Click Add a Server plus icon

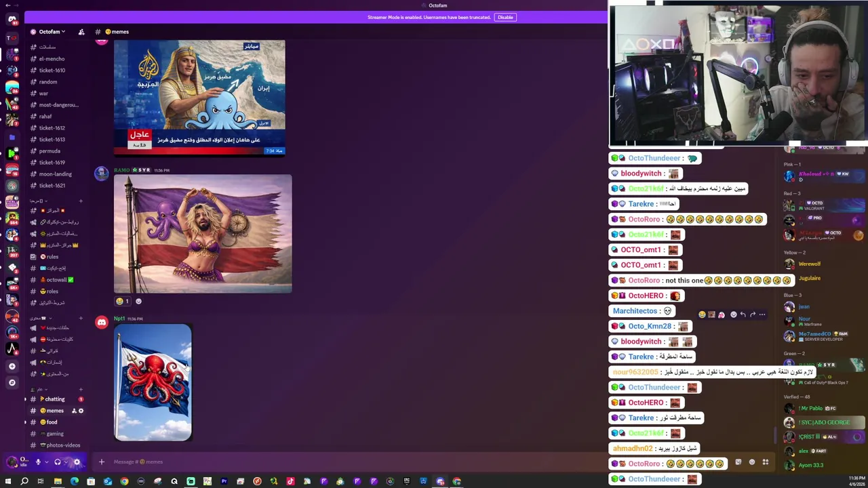point(12,366)
